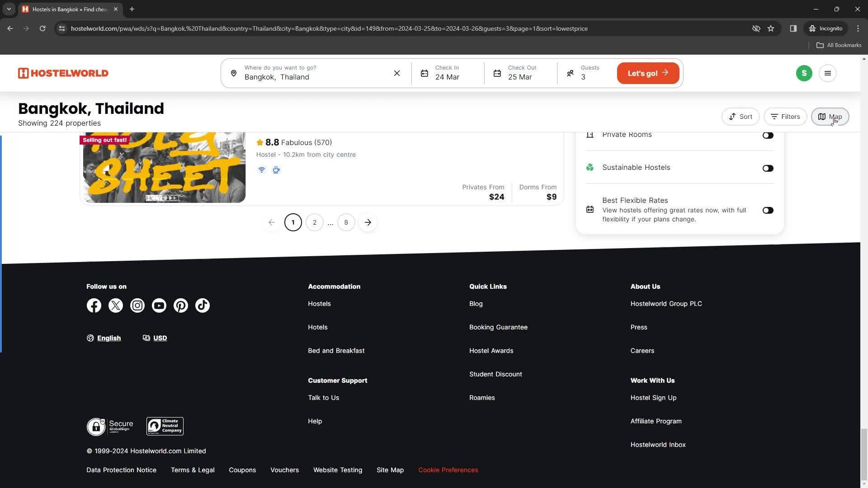Image resolution: width=868 pixels, height=488 pixels.
Task: Open Hostels accommodation link
Action: pos(320,304)
